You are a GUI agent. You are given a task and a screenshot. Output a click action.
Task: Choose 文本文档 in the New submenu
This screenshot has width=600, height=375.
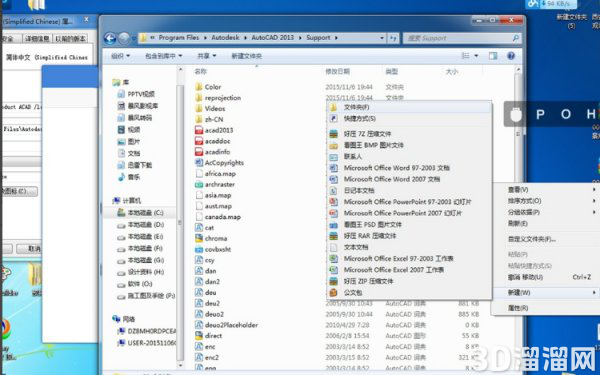409,247
